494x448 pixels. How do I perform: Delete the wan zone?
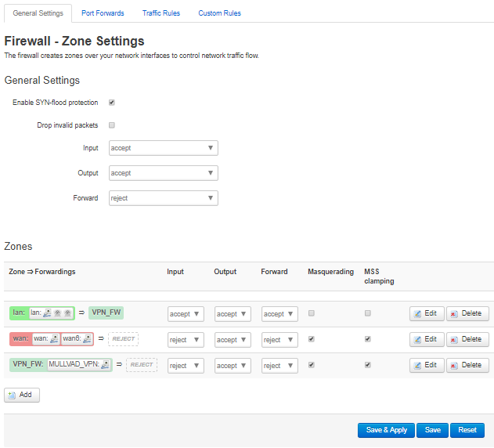coord(467,340)
